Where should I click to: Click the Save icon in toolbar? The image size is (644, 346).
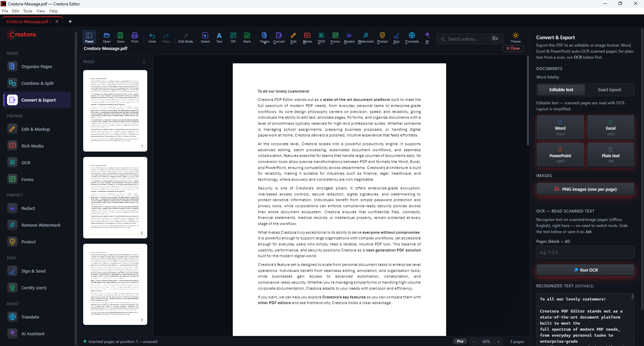tap(120, 38)
